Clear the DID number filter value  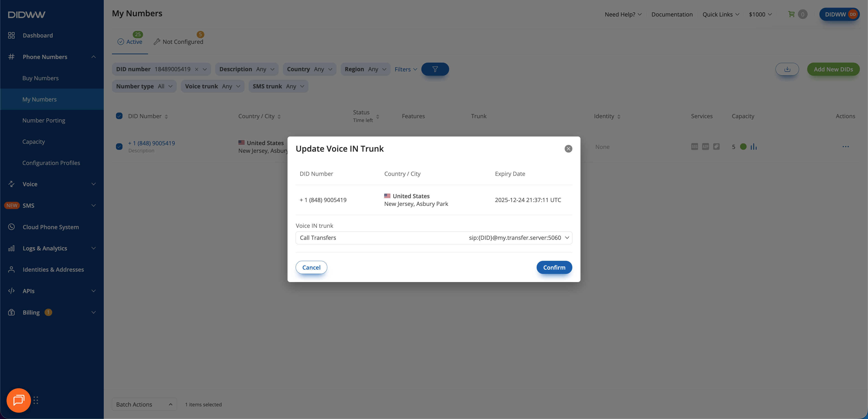tap(196, 69)
